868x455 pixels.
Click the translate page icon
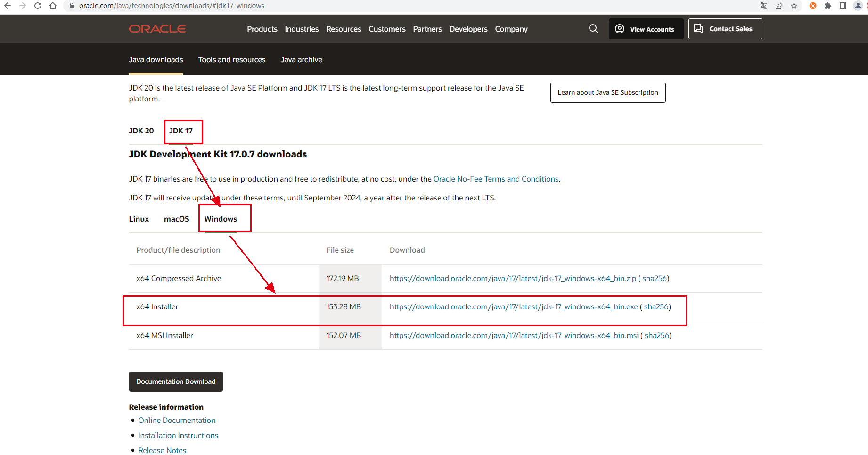(764, 6)
